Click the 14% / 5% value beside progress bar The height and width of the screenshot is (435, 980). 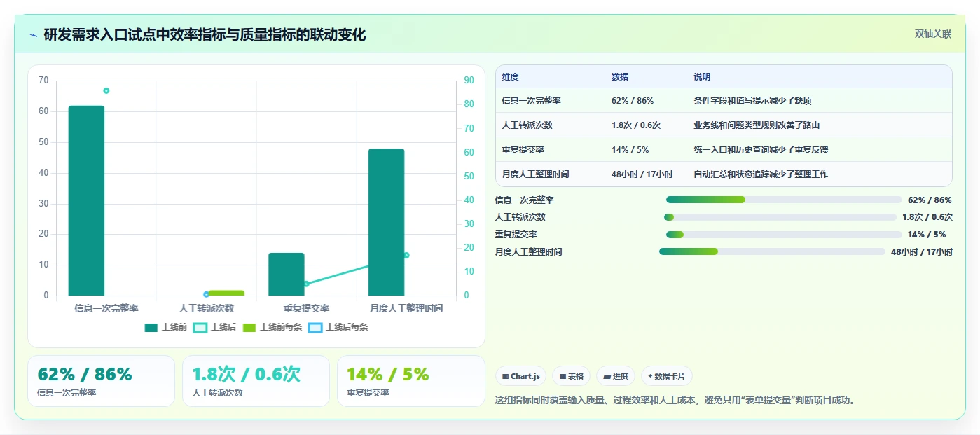click(926, 235)
